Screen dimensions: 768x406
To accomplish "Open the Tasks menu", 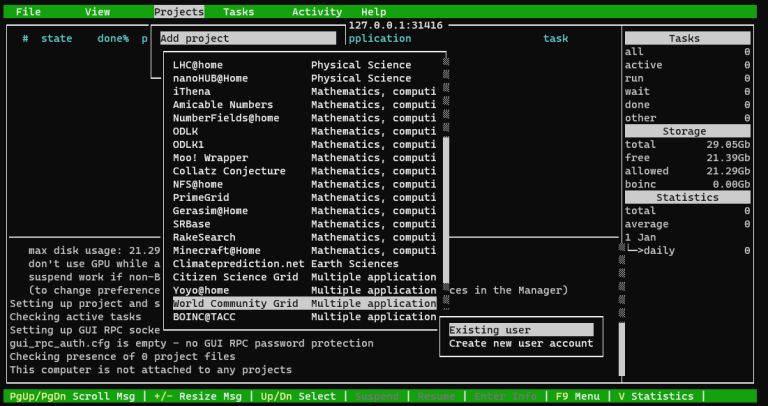I will pyautogui.click(x=238, y=12).
